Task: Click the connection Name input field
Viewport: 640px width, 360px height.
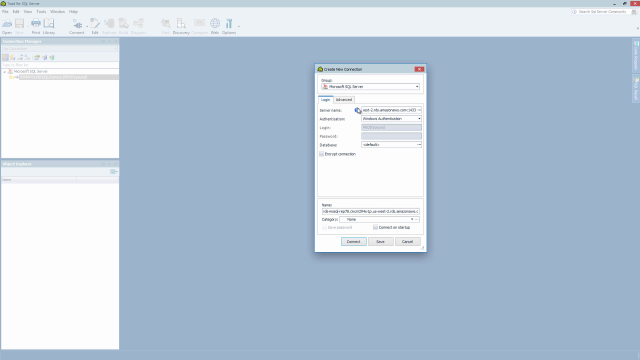Action: tap(371, 211)
